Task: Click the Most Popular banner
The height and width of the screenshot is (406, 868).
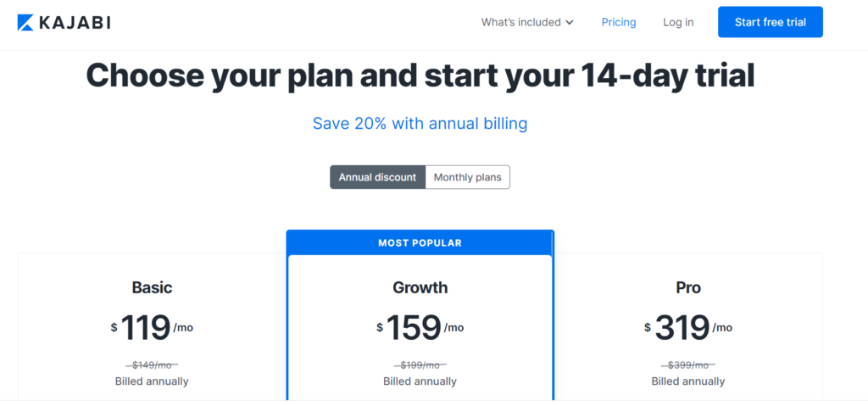Action: [x=420, y=242]
